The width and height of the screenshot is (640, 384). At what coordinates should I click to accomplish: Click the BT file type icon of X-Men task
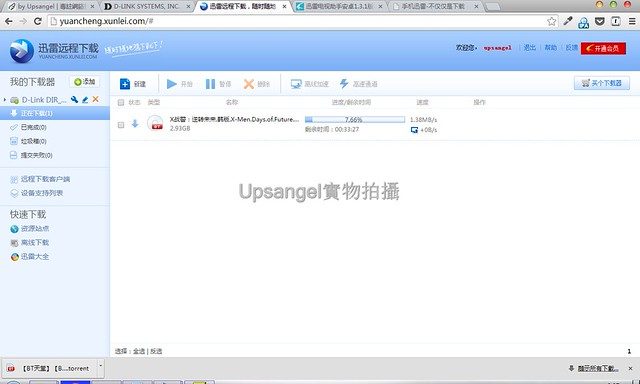click(155, 123)
